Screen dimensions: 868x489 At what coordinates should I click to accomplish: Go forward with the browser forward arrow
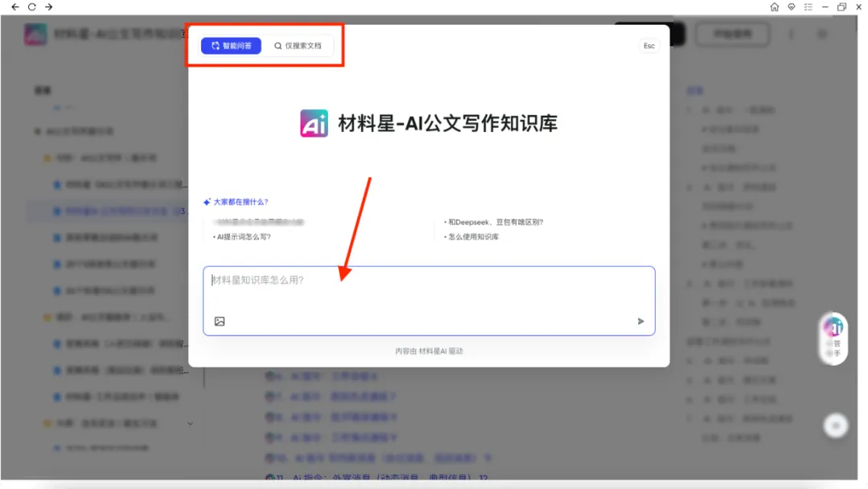tap(49, 6)
